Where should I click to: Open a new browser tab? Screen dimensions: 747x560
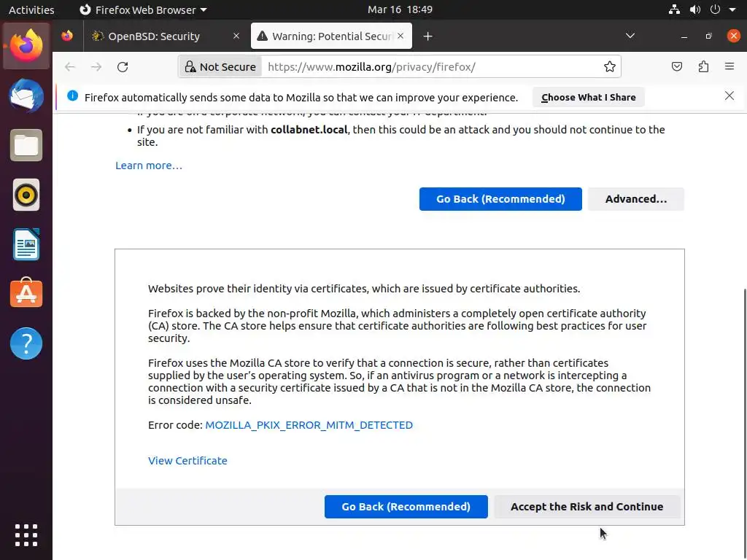coord(428,36)
